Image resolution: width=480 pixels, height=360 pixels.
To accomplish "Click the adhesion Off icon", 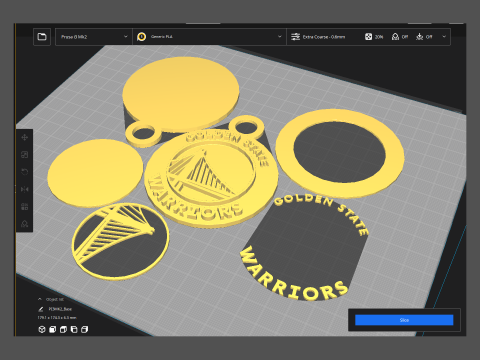I will (420, 37).
